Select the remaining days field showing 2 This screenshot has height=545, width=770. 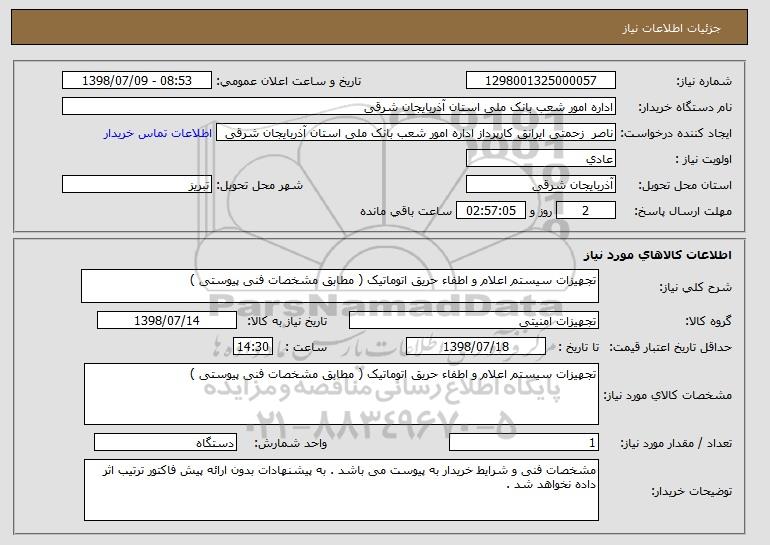586,211
